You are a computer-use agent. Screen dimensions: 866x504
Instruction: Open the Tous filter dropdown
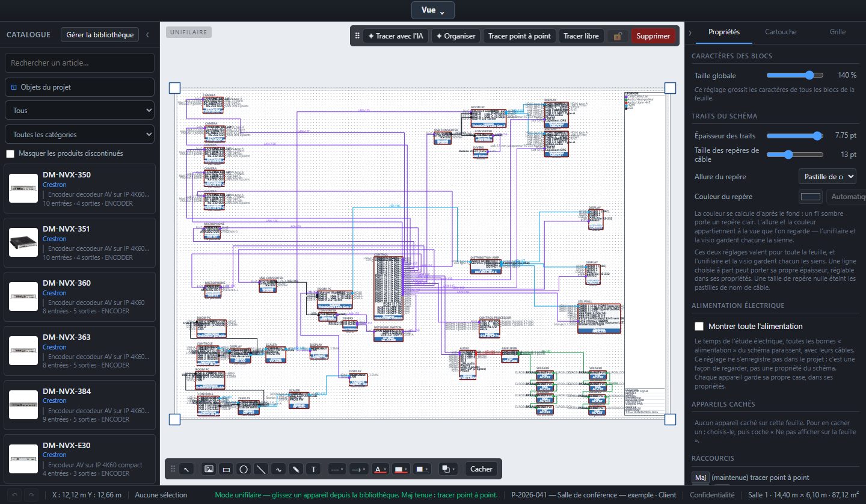coord(79,111)
